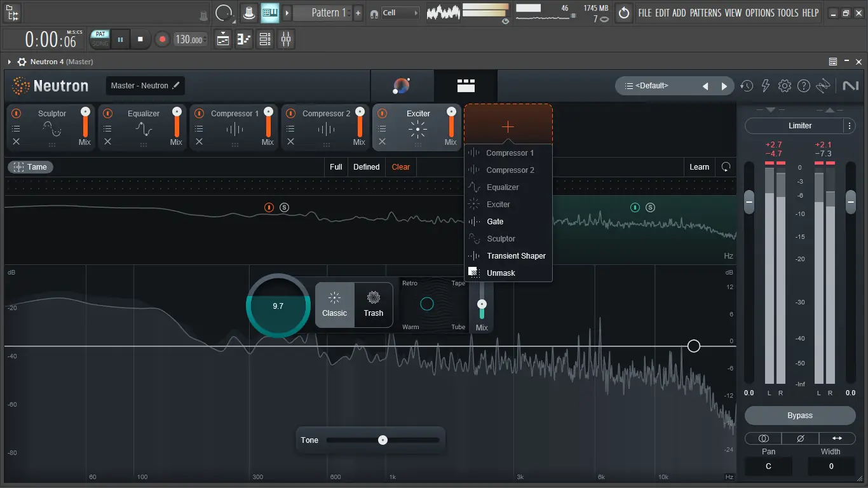Select the Trash exciter mode
This screenshot has height=488, width=868.
point(374,304)
